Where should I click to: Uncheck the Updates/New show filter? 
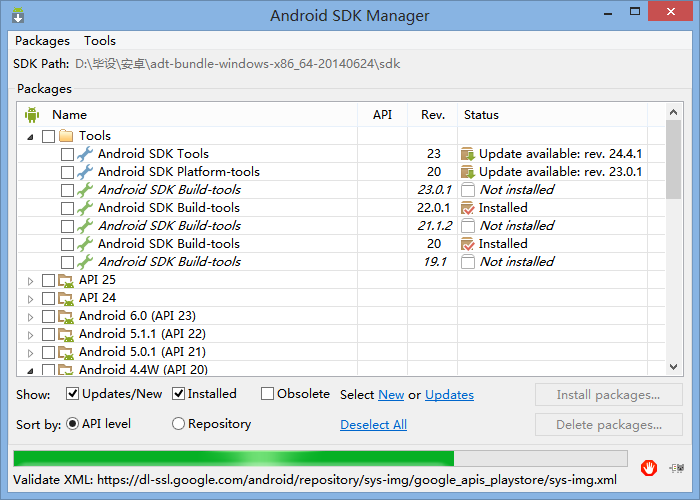pos(73,394)
